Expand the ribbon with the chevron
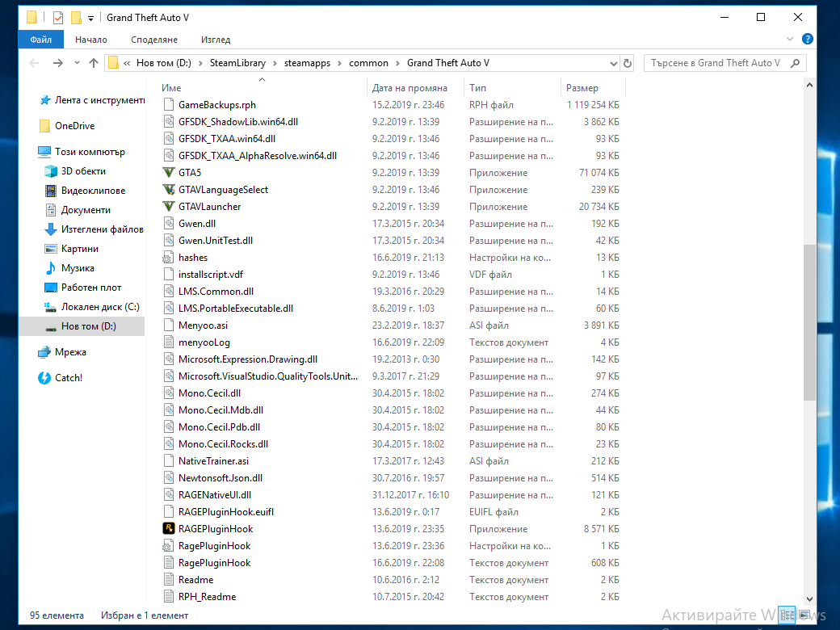The height and width of the screenshot is (630, 840). point(790,39)
